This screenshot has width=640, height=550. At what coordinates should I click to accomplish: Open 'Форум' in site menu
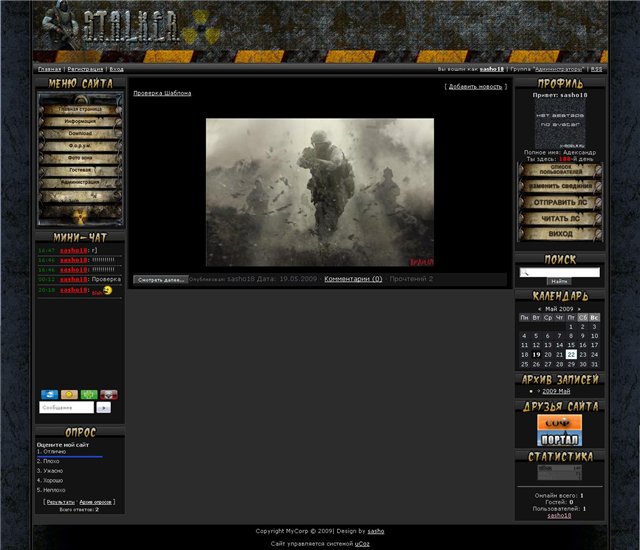click(x=80, y=146)
